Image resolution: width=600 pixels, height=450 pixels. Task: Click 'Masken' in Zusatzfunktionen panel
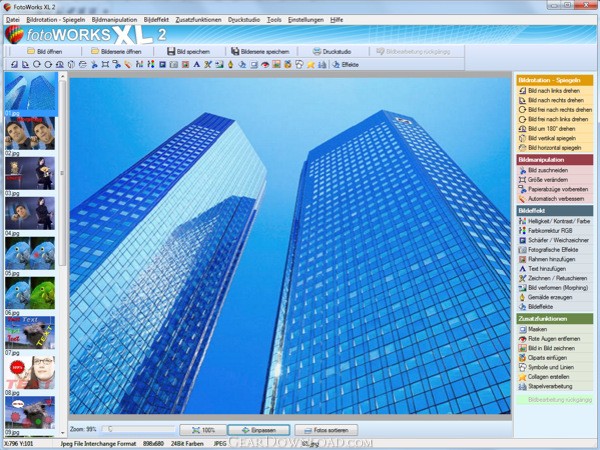[554, 329]
